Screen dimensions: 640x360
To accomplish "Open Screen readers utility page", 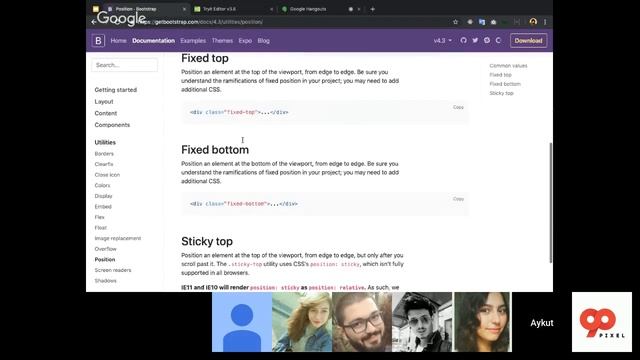I will 113,270.
